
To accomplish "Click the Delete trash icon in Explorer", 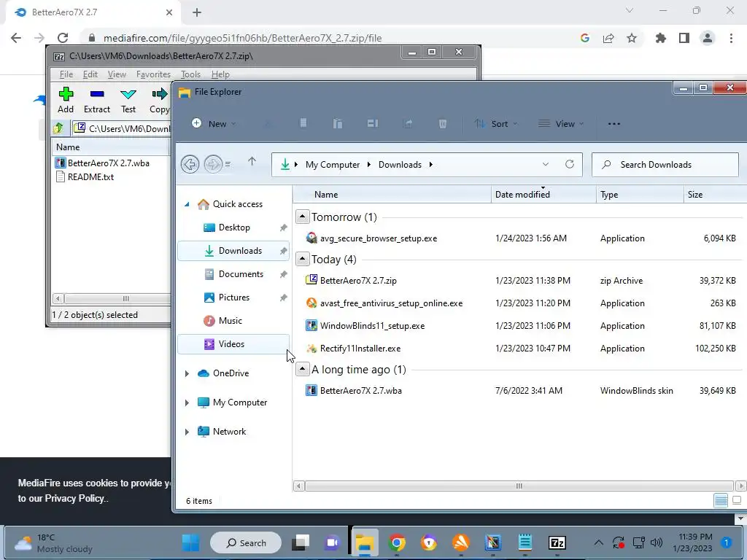I will pyautogui.click(x=443, y=124).
